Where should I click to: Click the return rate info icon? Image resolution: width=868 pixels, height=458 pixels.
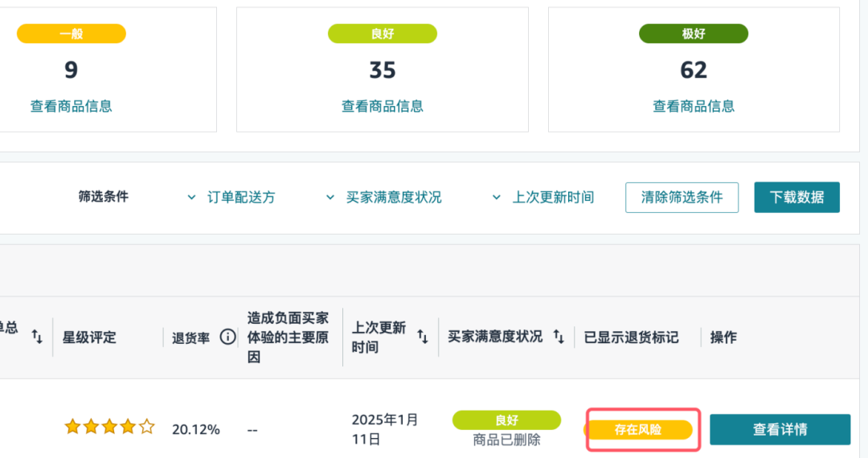point(227,337)
